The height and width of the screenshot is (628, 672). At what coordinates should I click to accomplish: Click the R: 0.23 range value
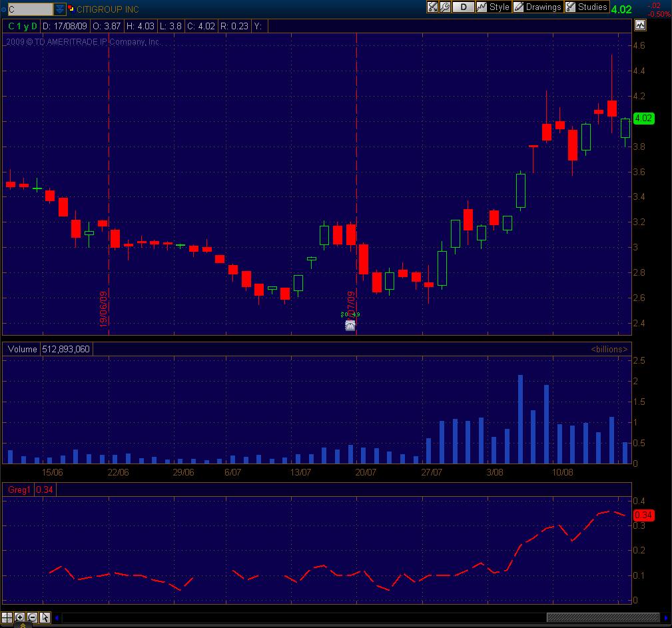click(234, 26)
